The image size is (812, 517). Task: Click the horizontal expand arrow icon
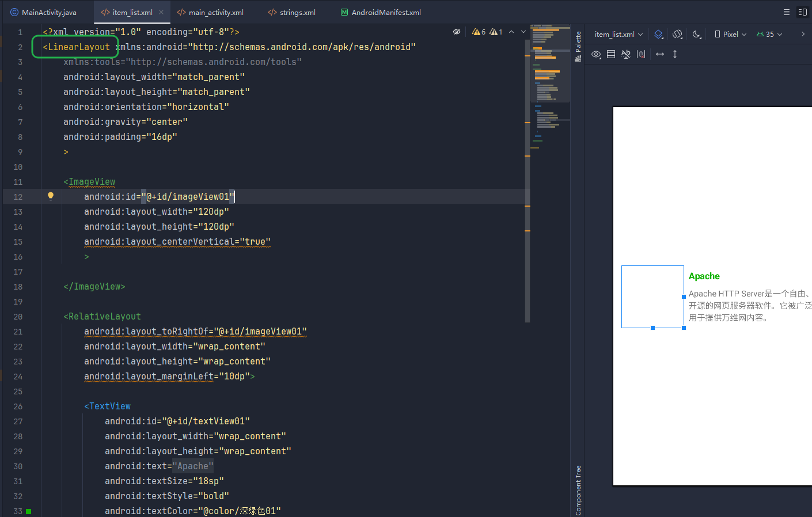(x=660, y=54)
